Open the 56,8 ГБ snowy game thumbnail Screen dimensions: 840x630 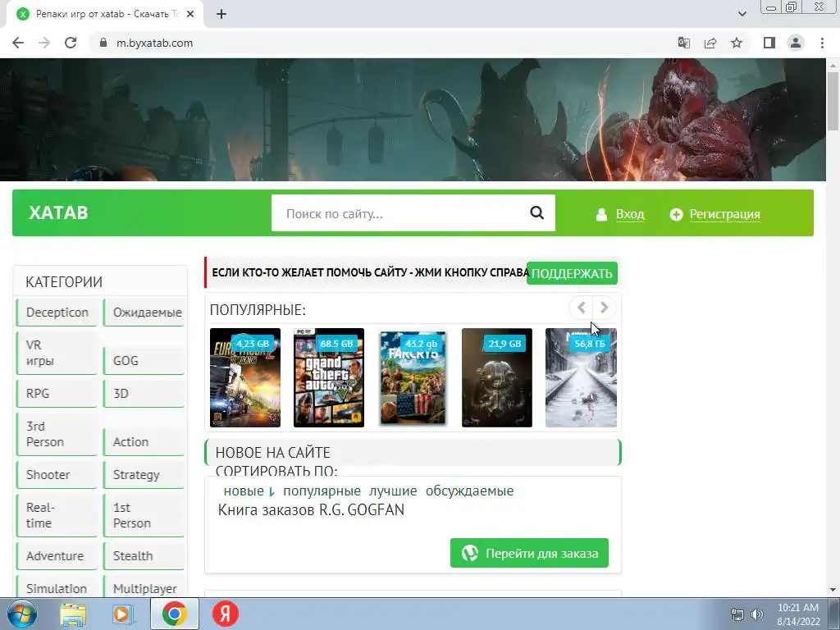click(x=582, y=377)
